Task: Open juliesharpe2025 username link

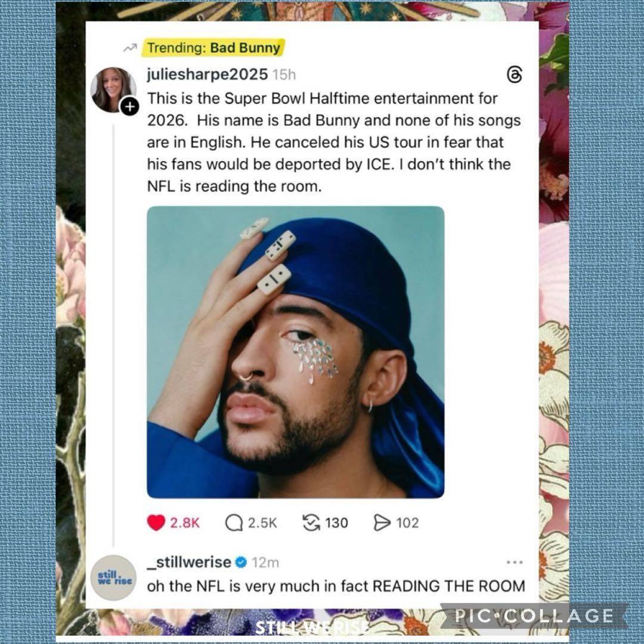Action: pos(208,75)
